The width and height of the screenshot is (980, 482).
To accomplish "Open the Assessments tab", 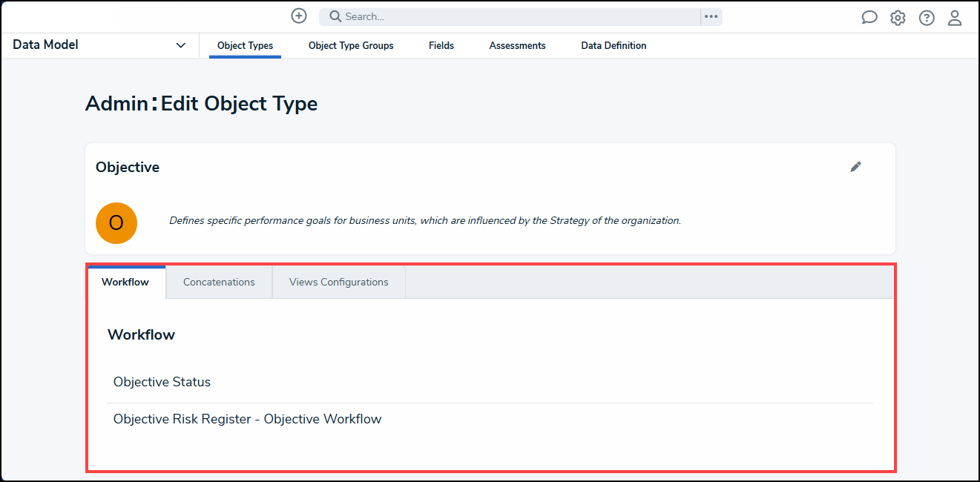I will coord(517,45).
